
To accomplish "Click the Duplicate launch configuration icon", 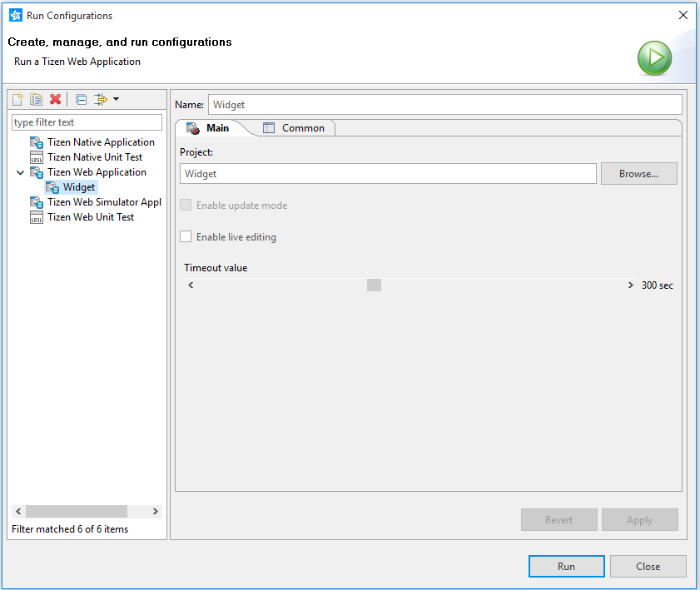I will point(36,100).
